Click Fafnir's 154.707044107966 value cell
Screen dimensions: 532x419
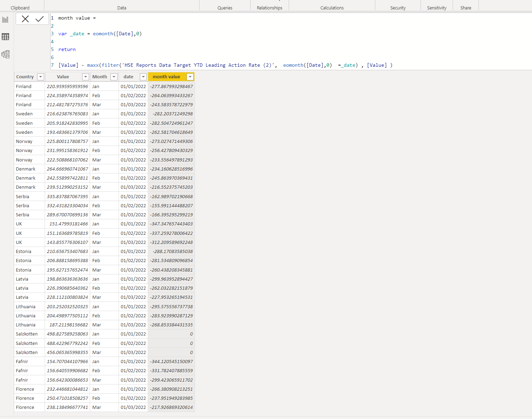(x=67, y=362)
